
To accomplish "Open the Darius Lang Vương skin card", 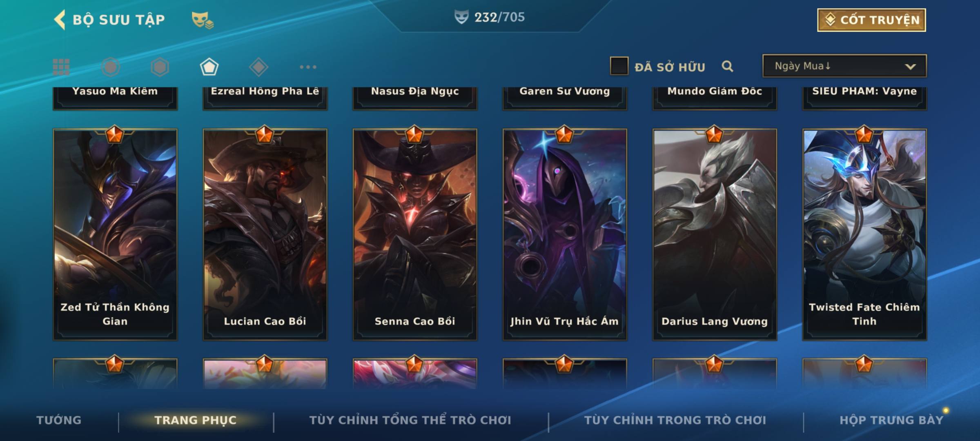I will (715, 234).
